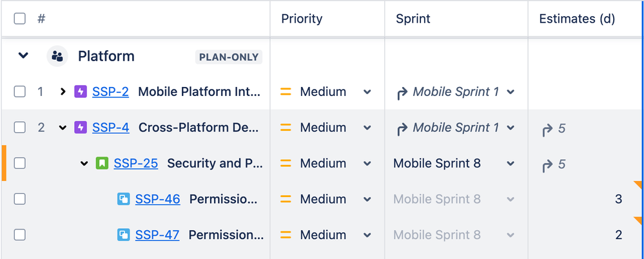The image size is (644, 259).
Task: Click the blue subtask icon beside SSP-47
Action: point(124,235)
